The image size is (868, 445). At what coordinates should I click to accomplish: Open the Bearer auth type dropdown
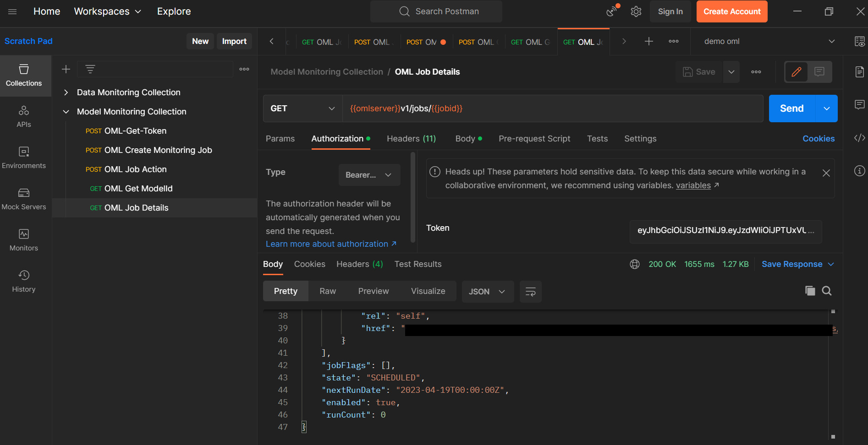tap(369, 175)
